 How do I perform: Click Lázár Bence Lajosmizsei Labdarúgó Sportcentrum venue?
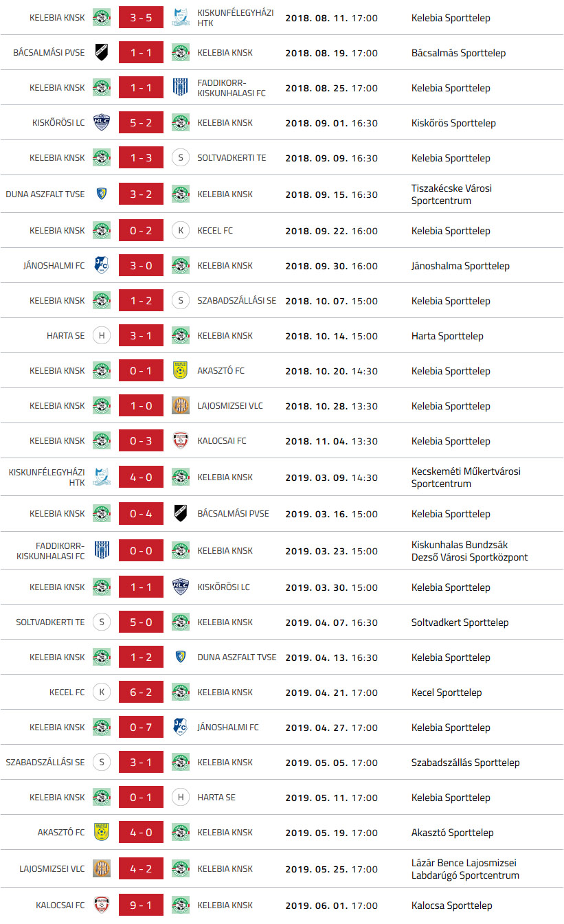tap(465, 869)
